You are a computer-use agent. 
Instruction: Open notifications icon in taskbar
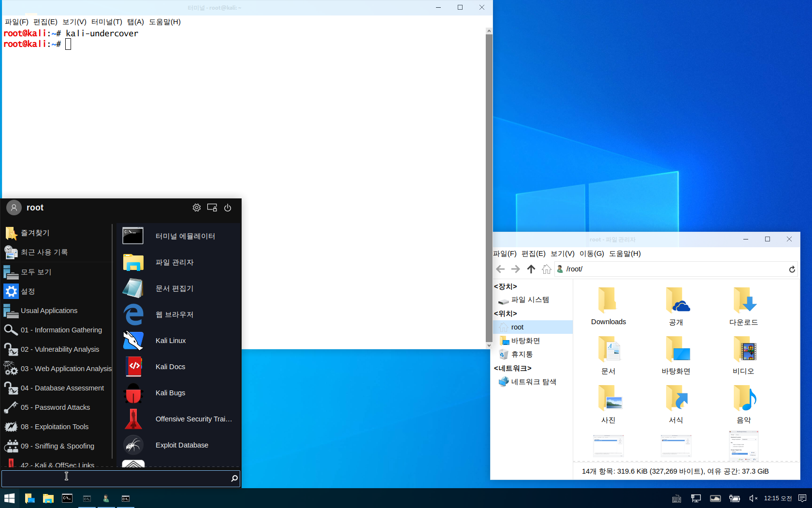(802, 498)
